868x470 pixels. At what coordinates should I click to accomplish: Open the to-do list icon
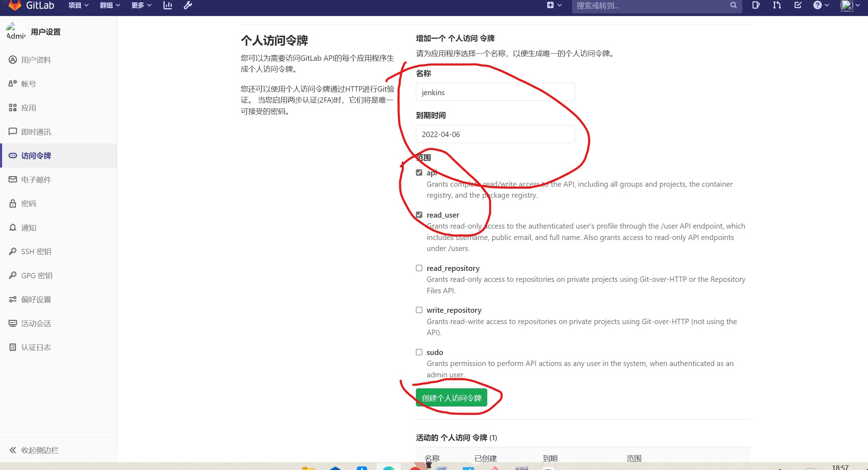[798, 5]
